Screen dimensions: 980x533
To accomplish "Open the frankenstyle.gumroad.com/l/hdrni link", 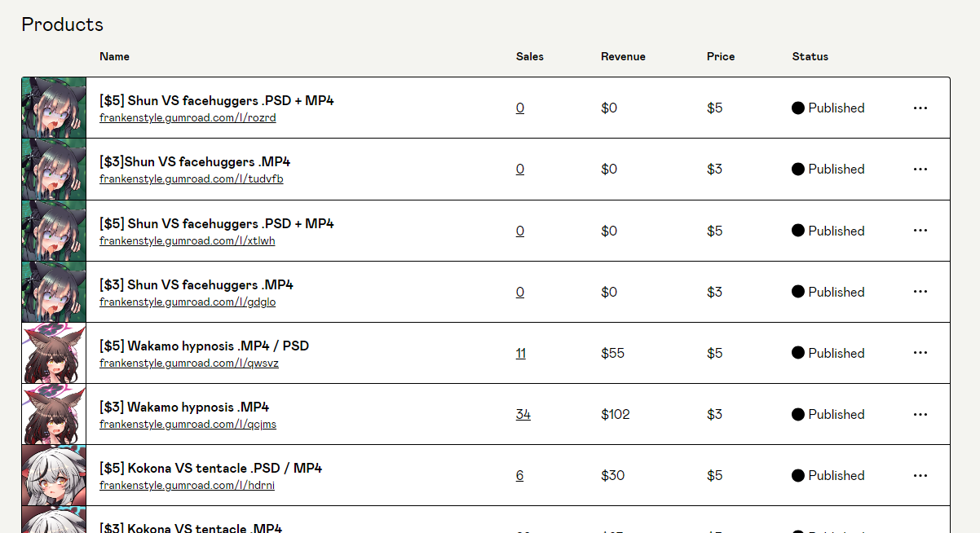I will pos(187,486).
